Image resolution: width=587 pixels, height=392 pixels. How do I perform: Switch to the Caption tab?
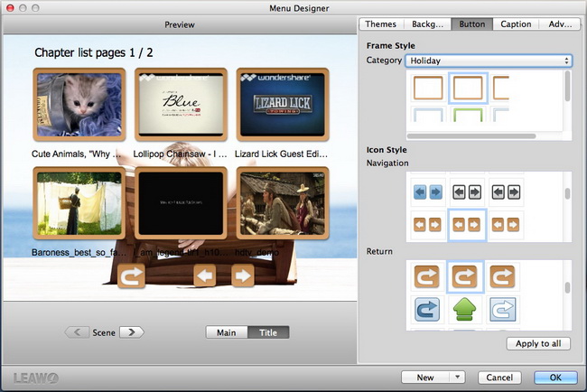(516, 24)
